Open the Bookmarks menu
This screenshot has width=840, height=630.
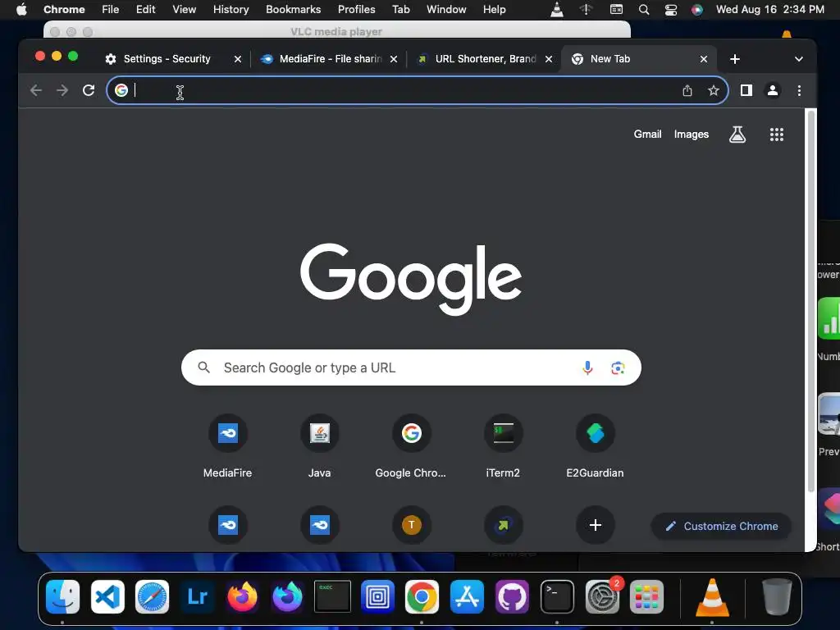pyautogui.click(x=293, y=10)
